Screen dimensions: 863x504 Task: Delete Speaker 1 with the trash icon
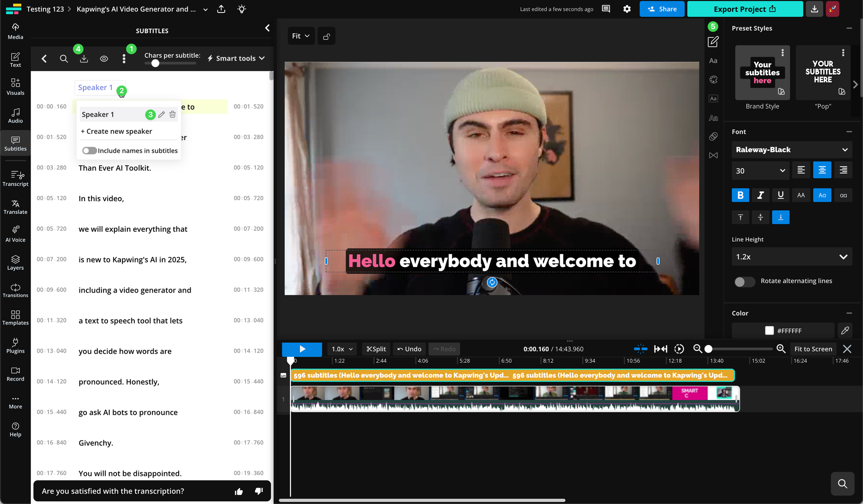point(173,114)
